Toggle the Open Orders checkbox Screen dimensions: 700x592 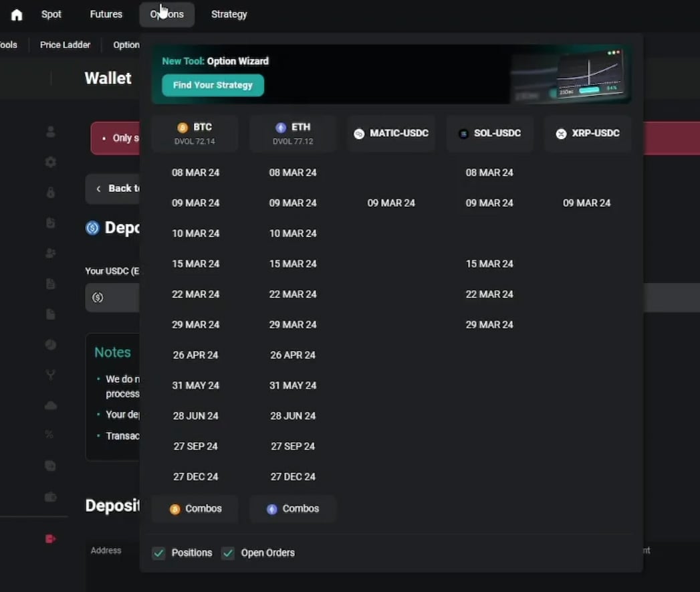click(x=228, y=553)
